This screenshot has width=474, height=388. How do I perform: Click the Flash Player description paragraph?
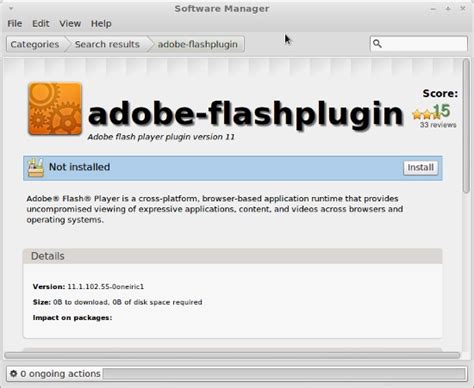pyautogui.click(x=215, y=209)
